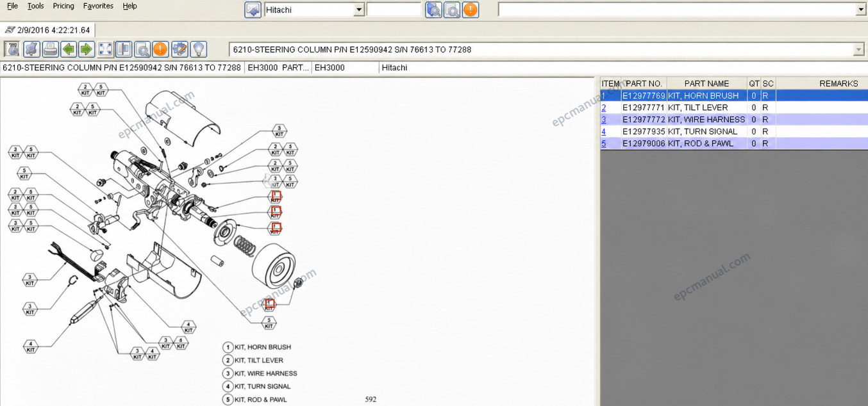Click the gear with pencil settings icon
Image resolution: width=868 pixels, height=406 pixels.
[x=179, y=49]
